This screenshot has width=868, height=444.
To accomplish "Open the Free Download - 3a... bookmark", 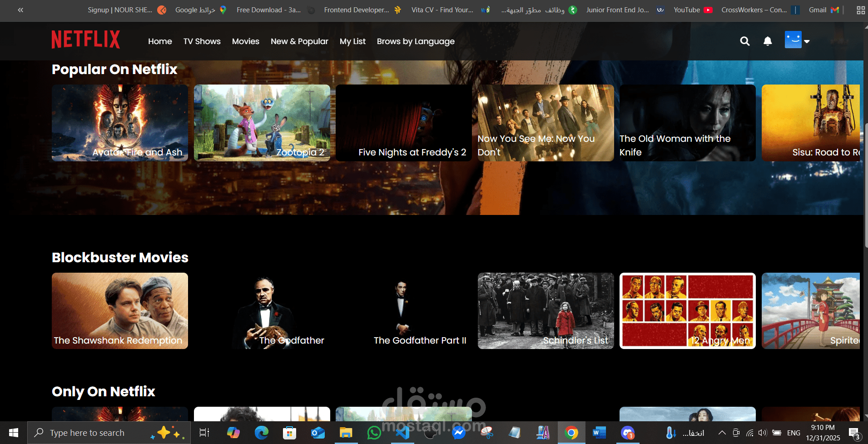I will point(276,10).
